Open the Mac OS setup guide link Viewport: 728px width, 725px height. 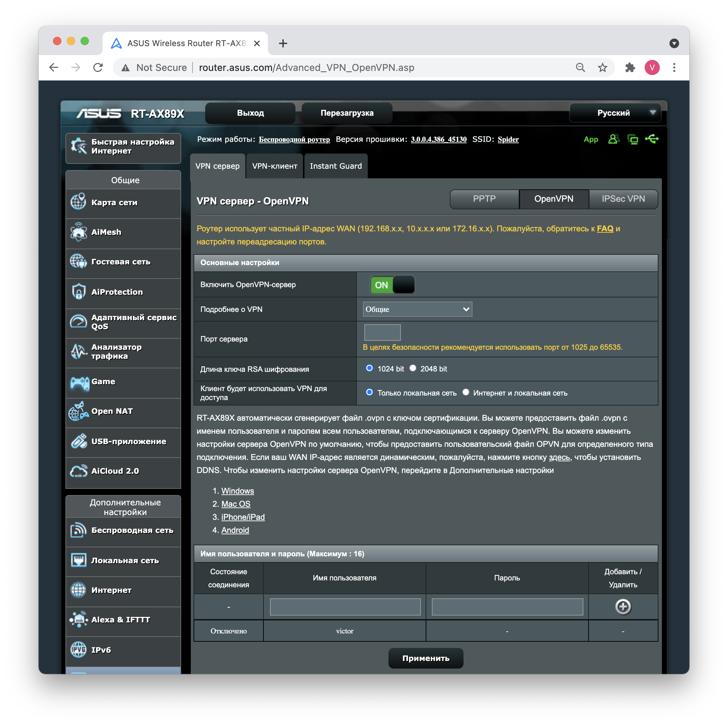tap(236, 504)
